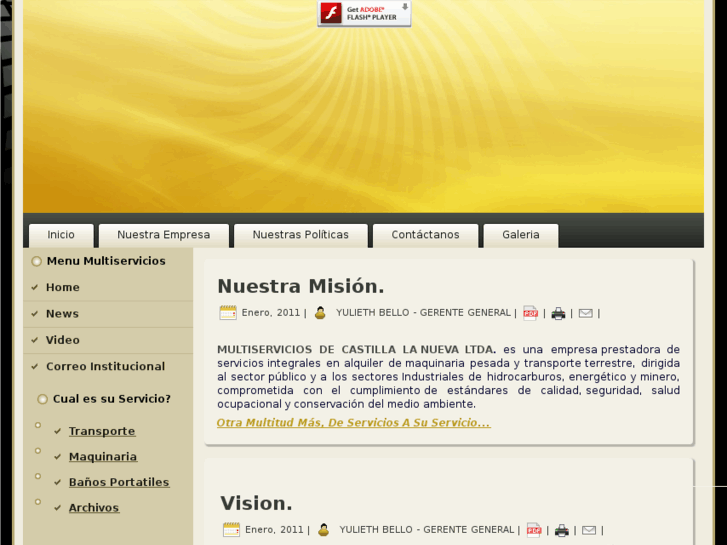Open News in the sidebar menu

(x=108, y=314)
